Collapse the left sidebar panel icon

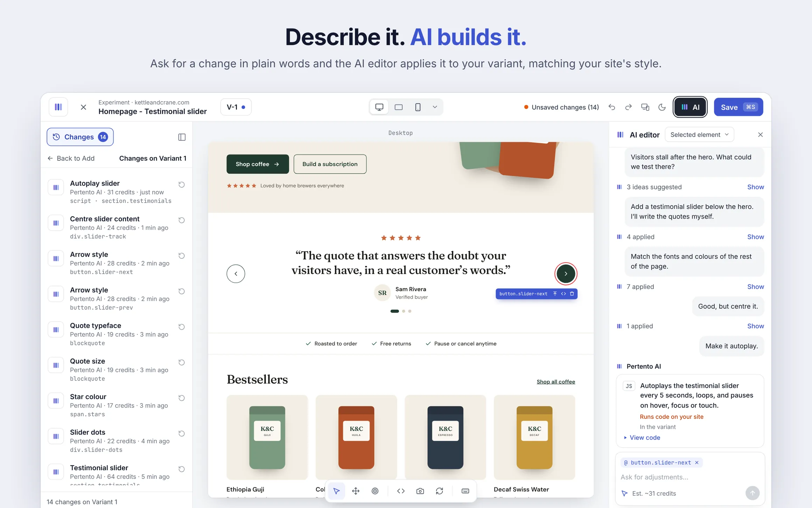click(182, 137)
